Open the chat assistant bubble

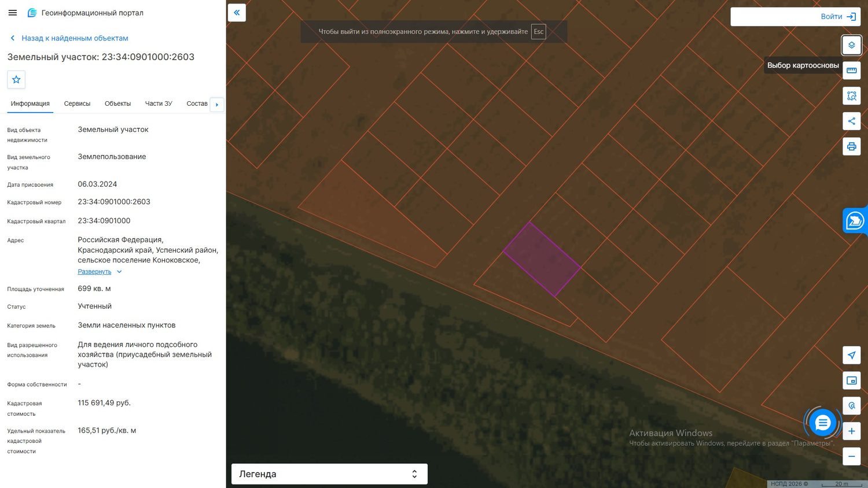[822, 423]
